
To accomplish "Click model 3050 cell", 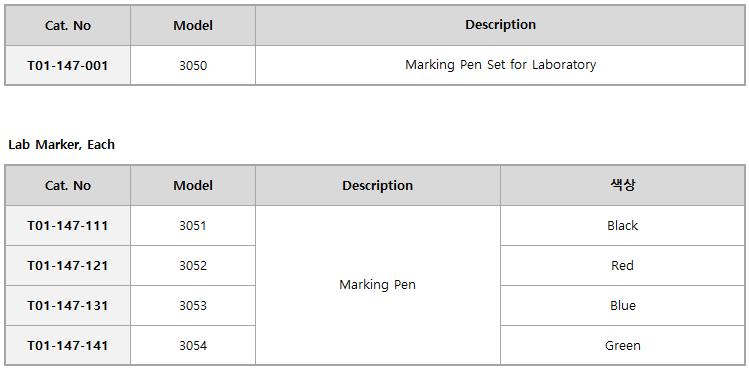I will [x=193, y=65].
